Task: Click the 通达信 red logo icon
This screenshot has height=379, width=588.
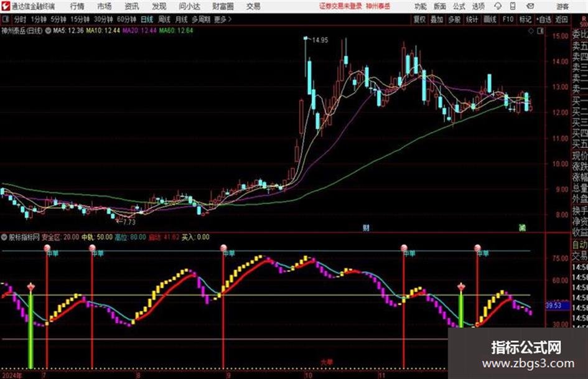Action: point(6,6)
